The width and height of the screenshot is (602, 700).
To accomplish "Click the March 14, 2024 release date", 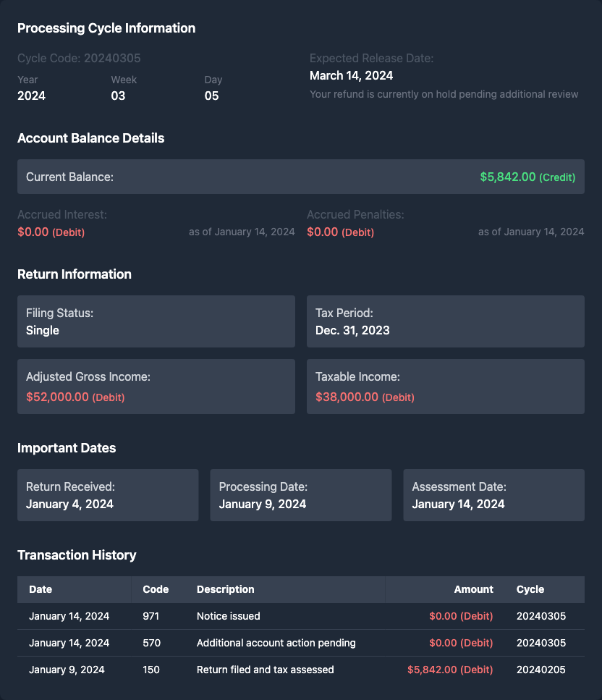I will point(351,75).
